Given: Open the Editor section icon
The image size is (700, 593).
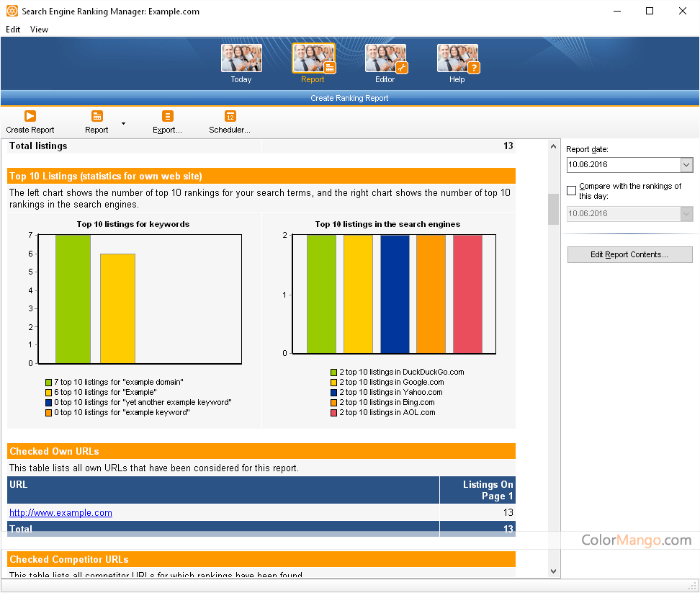Looking at the screenshot, I should [385, 59].
